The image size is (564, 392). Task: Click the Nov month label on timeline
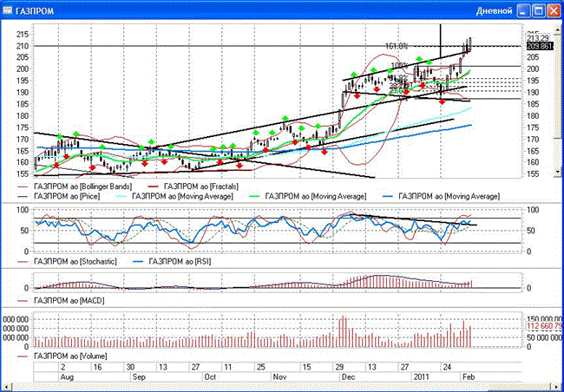click(x=280, y=377)
